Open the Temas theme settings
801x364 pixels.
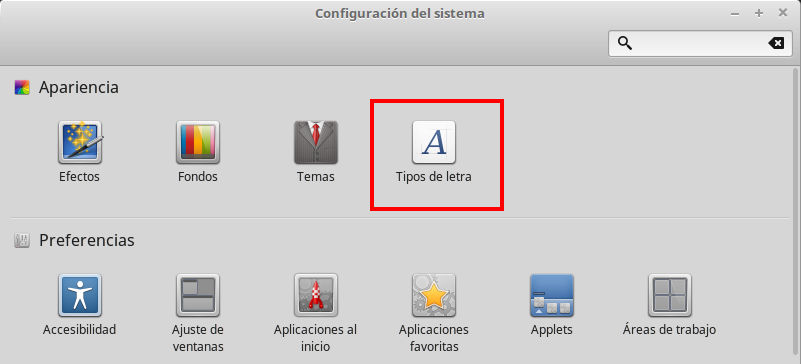[316, 142]
